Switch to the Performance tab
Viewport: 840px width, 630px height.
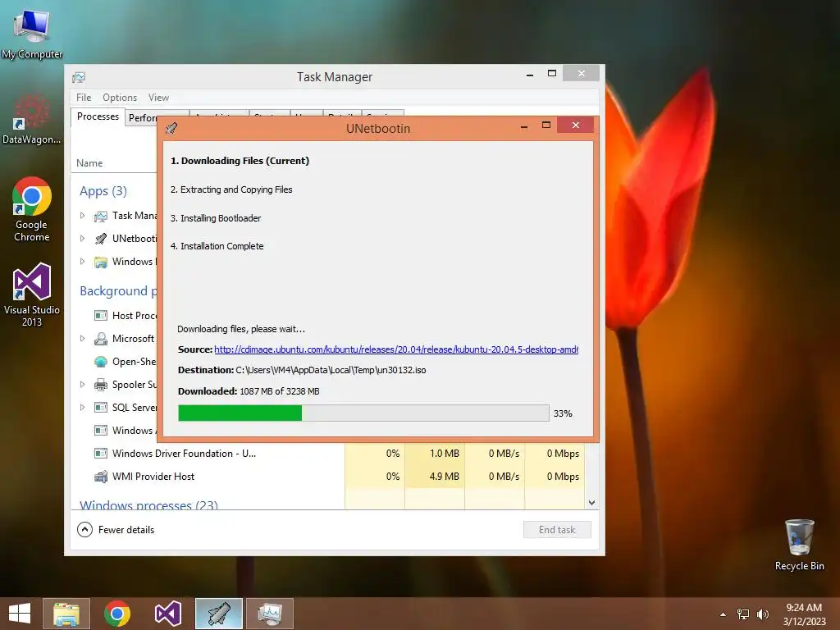tap(142, 118)
